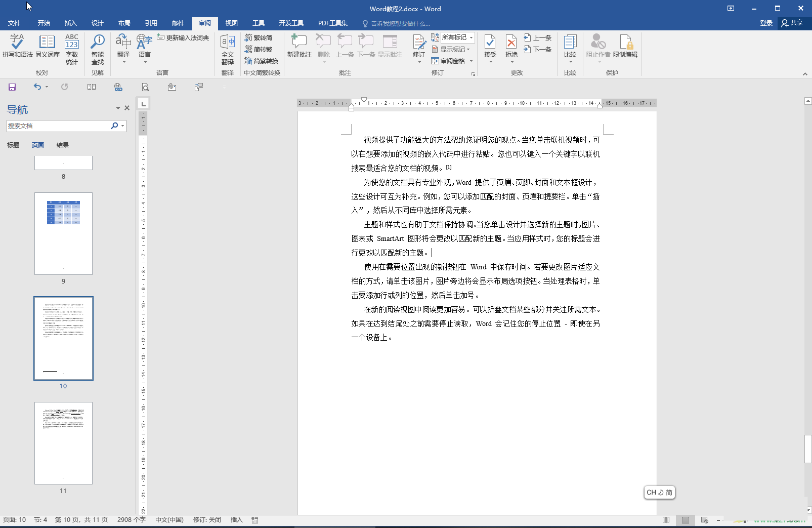812x528 pixels.
Task: Switch to the 设计 ribbon tab
Action: 98,23
